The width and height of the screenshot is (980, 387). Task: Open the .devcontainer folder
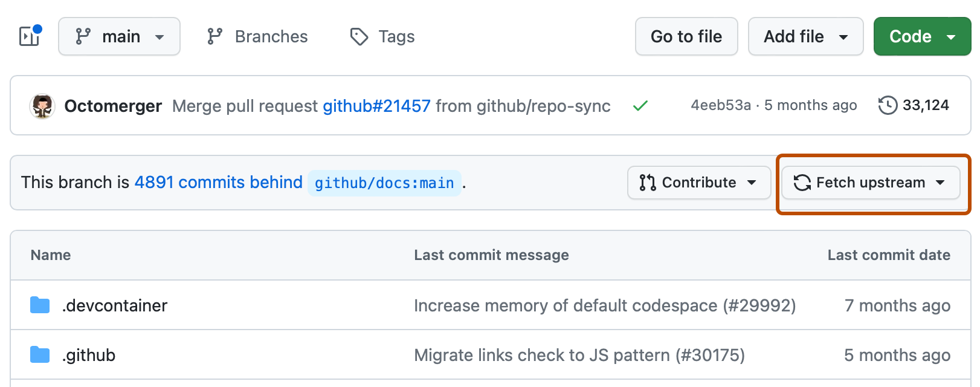(115, 305)
